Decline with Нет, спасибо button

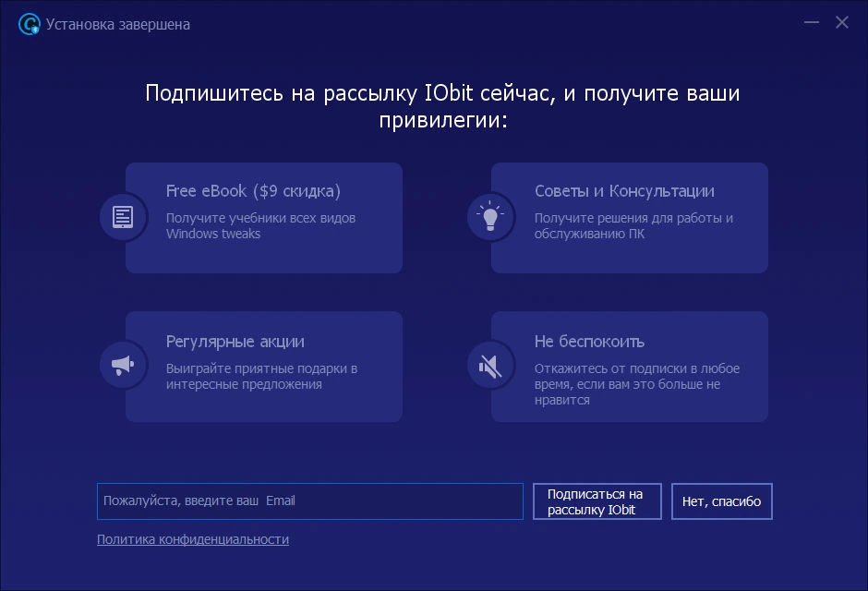point(722,501)
